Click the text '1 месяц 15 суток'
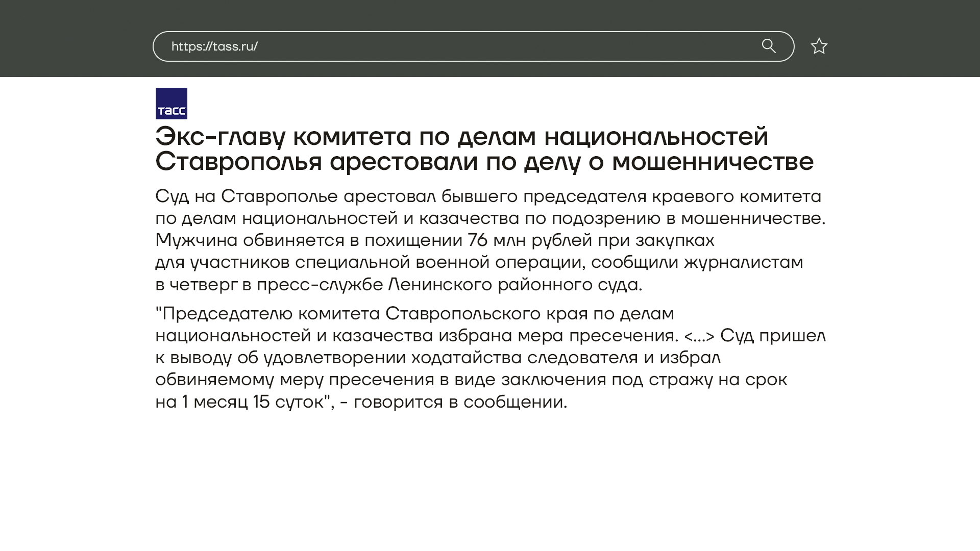The height and width of the screenshot is (551, 980). tap(253, 402)
